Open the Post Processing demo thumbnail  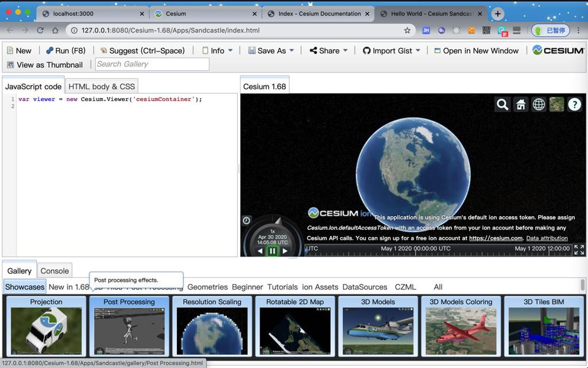tap(129, 326)
